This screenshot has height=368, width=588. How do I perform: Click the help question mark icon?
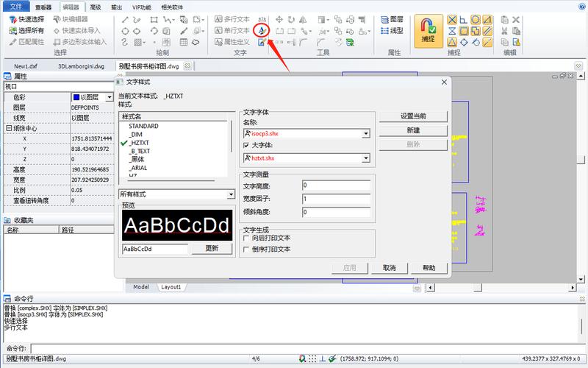(x=582, y=7)
